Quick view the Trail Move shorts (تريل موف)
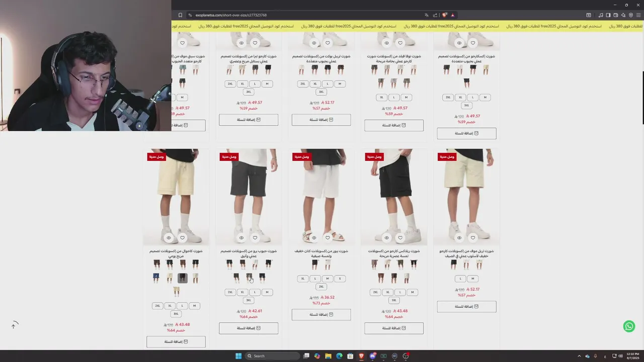This screenshot has height=362, width=644. (459, 238)
